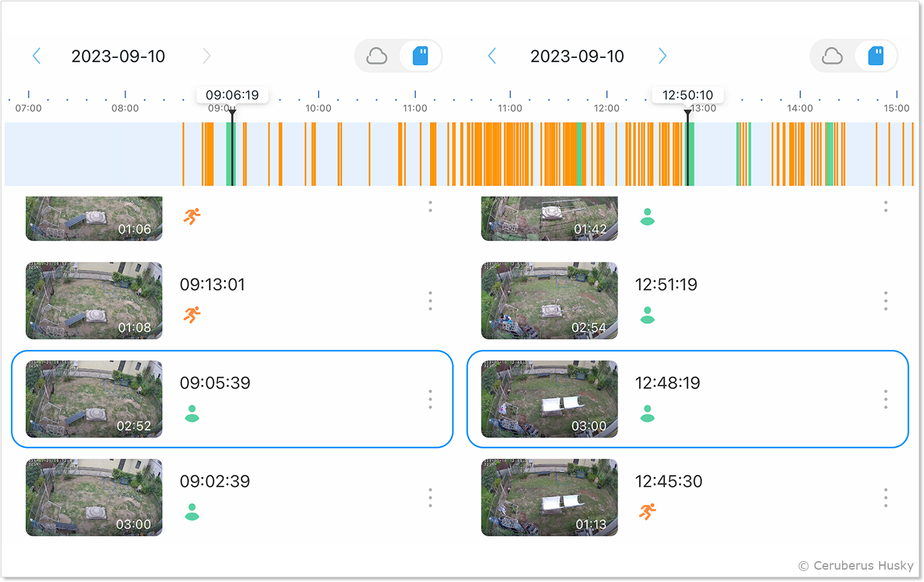Click person icon of 09:05:39 recording

[192, 414]
